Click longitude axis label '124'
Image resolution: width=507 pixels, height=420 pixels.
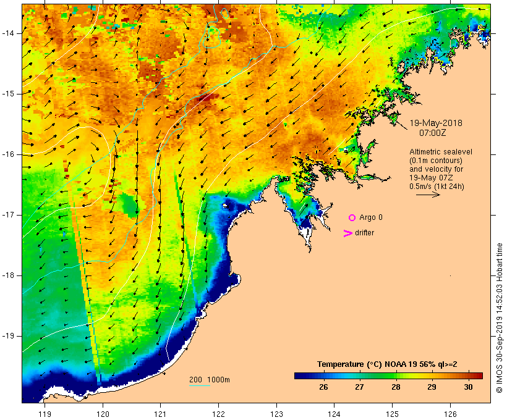pyautogui.click(x=334, y=414)
